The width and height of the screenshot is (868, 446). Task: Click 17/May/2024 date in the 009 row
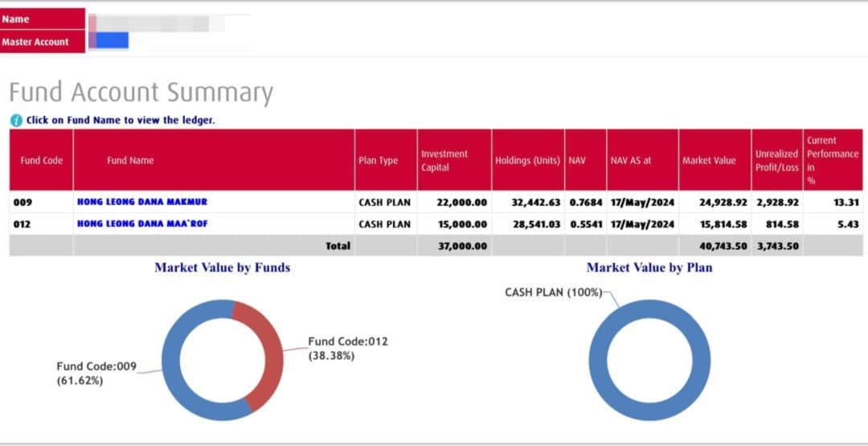pos(643,203)
